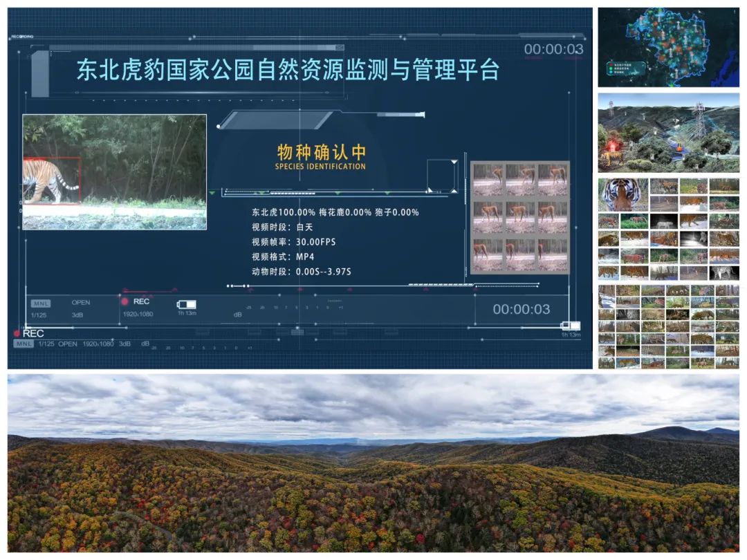
Task: Open the tiger face close-up photo
Action: pos(622,195)
